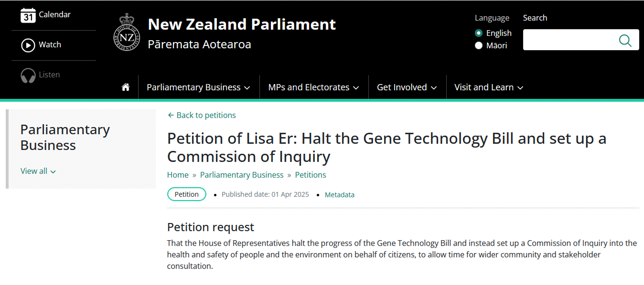
Task: Click the Watch play icon
Action: coord(28,45)
